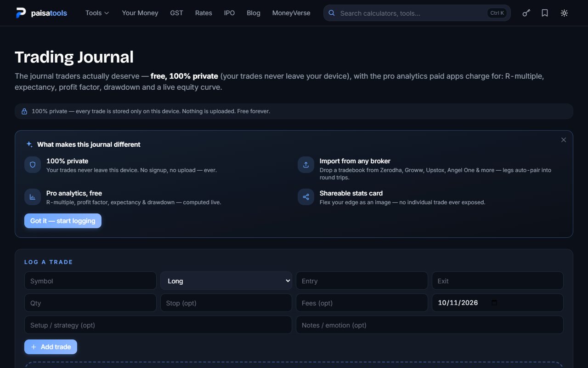The image size is (588, 368).
Task: Click the trade date field 10/11/2026
Action: tap(498, 303)
